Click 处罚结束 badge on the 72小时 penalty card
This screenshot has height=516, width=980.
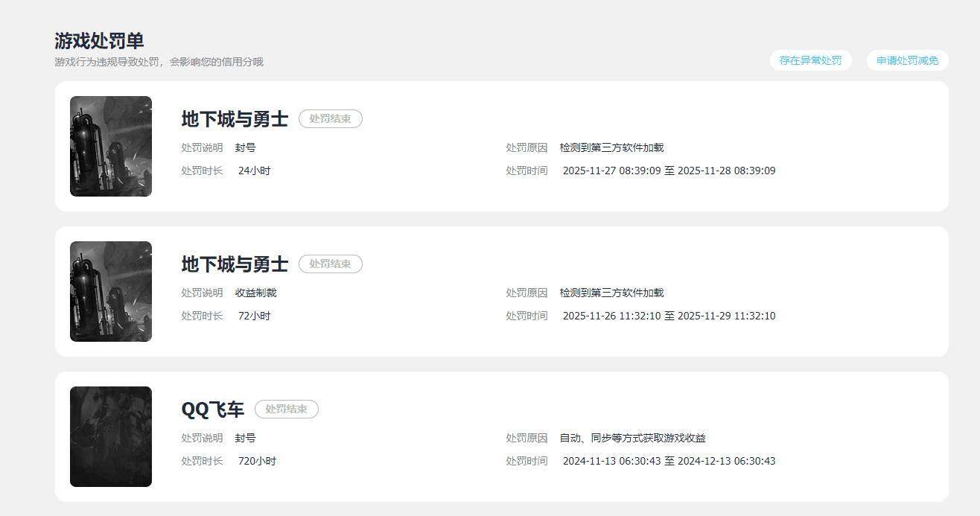[x=330, y=264]
